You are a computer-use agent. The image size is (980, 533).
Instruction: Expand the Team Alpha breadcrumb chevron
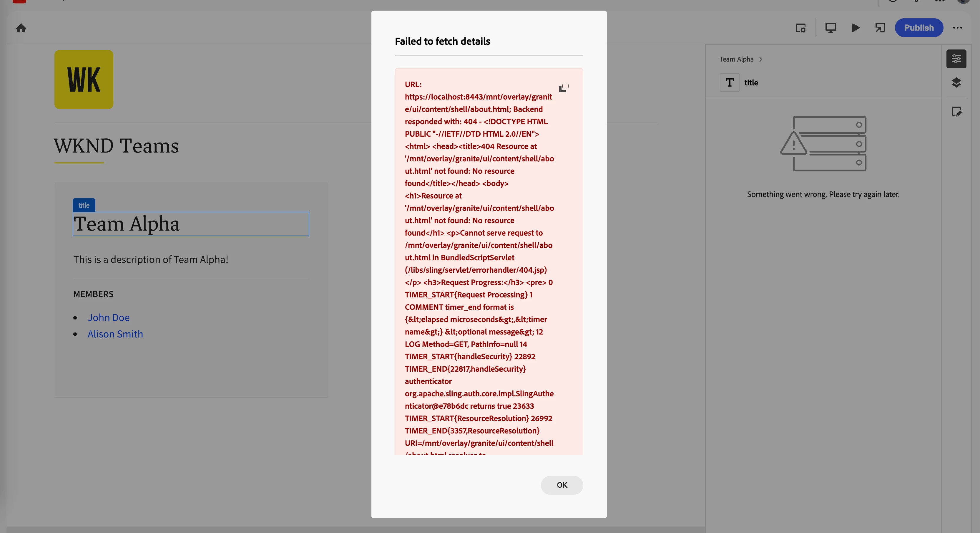760,59
